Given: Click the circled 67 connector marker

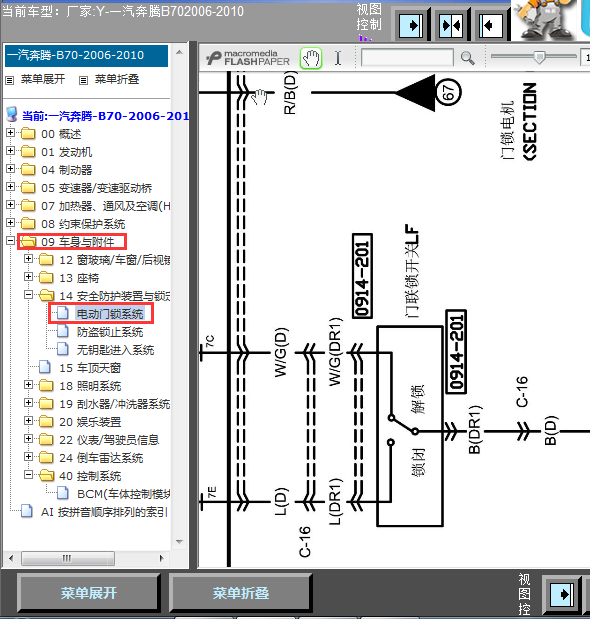Looking at the screenshot, I should point(448,92).
